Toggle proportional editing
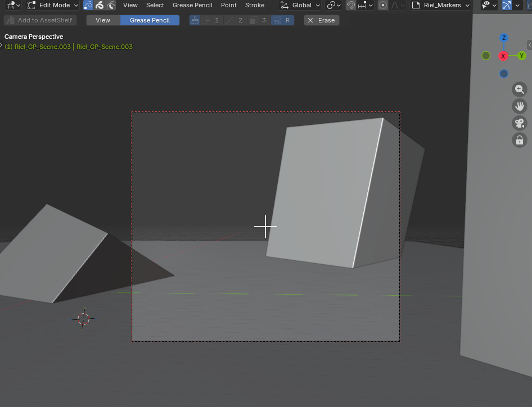The width and height of the screenshot is (532, 407). pyautogui.click(x=383, y=5)
